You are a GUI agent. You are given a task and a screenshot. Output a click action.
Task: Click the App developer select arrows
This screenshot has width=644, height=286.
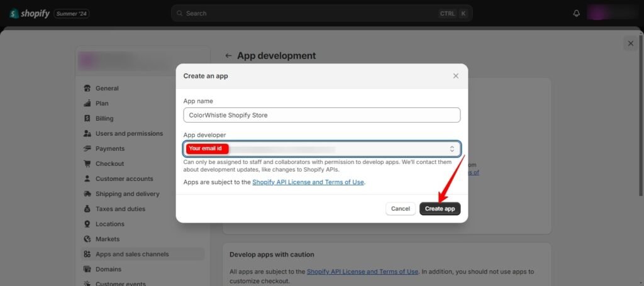(452, 148)
